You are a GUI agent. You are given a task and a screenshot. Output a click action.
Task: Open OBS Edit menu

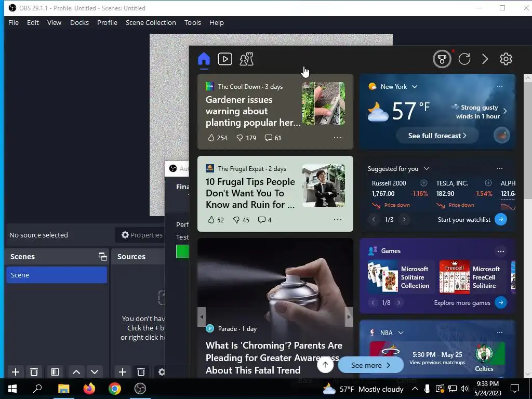coord(33,22)
